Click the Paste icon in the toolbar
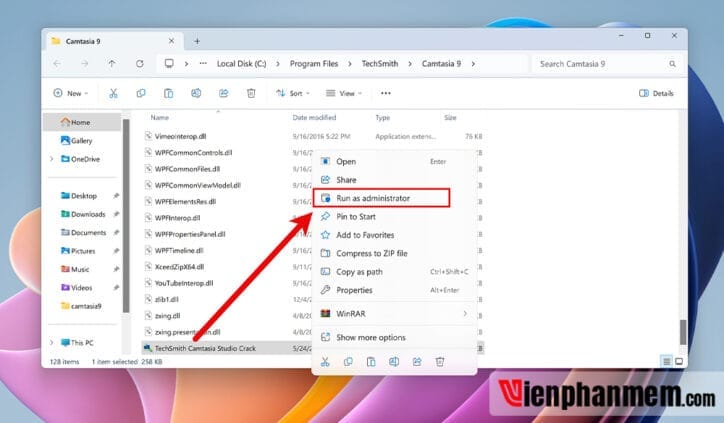The width and height of the screenshot is (724, 423). click(x=169, y=93)
